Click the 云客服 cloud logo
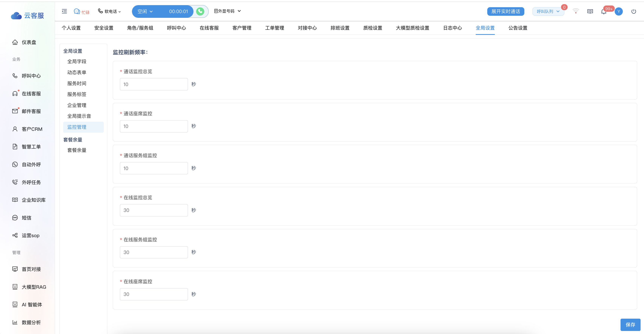Screen dimensions: 644x334 coord(27,16)
